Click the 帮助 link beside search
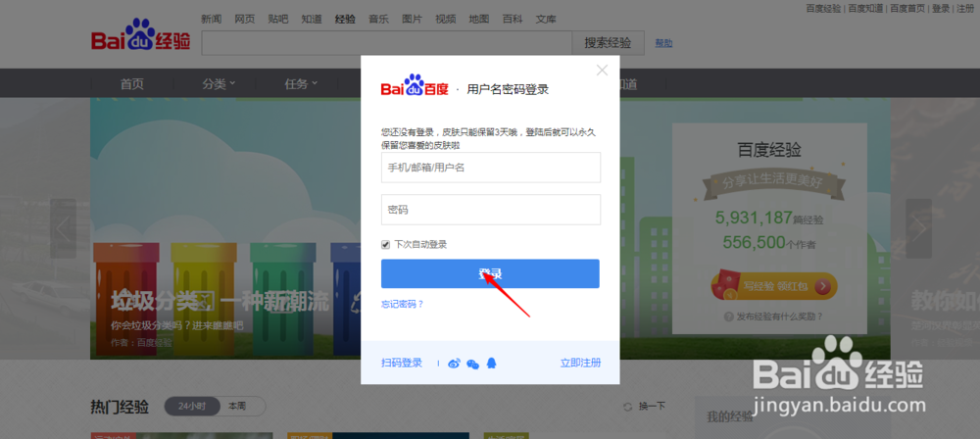Viewport: 980px width, 439px height. 663,43
